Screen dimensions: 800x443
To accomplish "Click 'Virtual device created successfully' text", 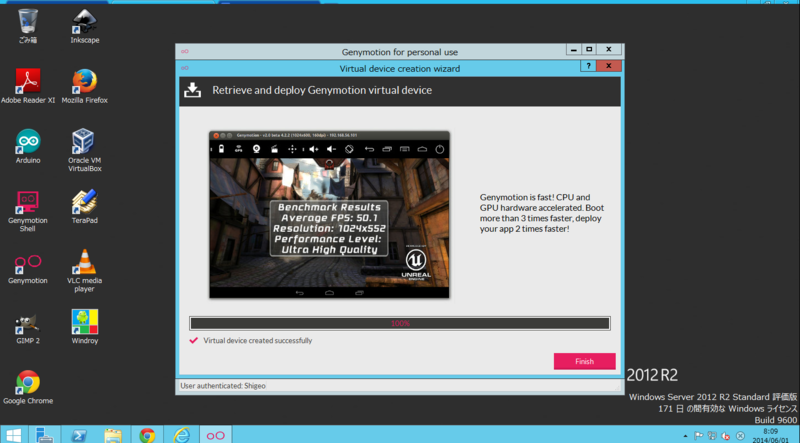I will pyautogui.click(x=258, y=340).
